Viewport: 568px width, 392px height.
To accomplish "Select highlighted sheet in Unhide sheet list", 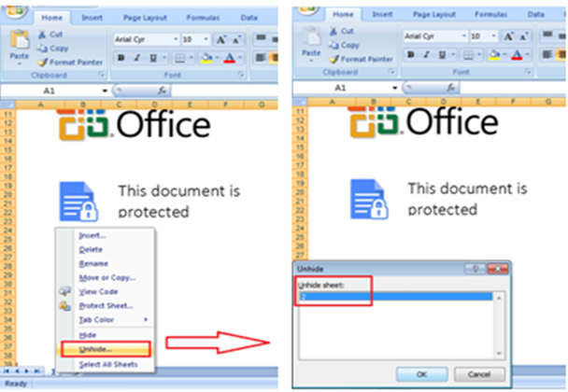I will 395,297.
